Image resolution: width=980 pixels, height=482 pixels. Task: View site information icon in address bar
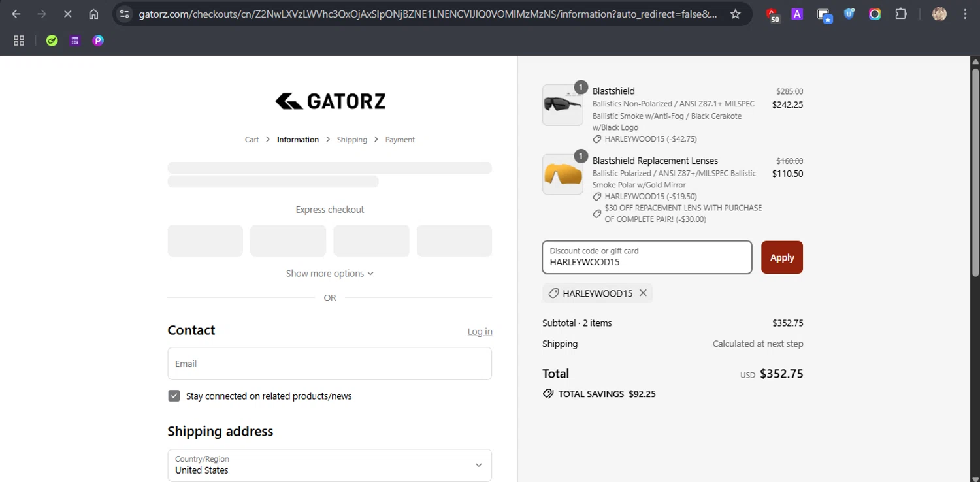click(x=125, y=14)
